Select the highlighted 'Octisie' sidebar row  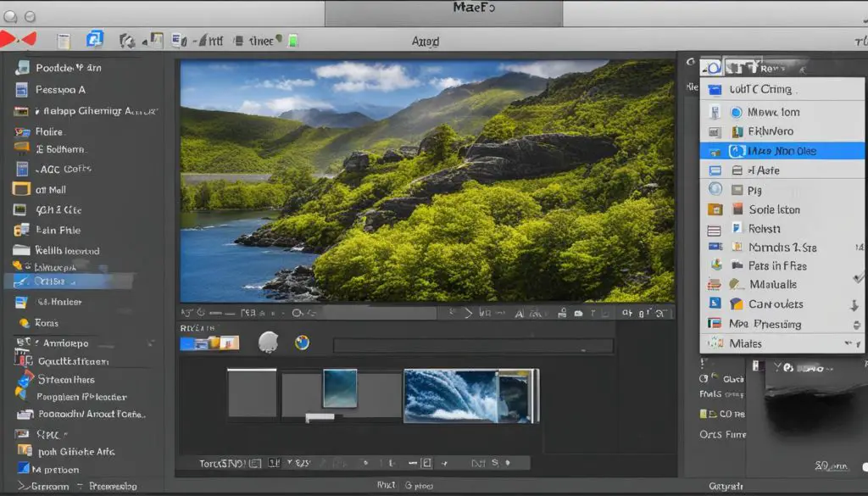(x=69, y=281)
